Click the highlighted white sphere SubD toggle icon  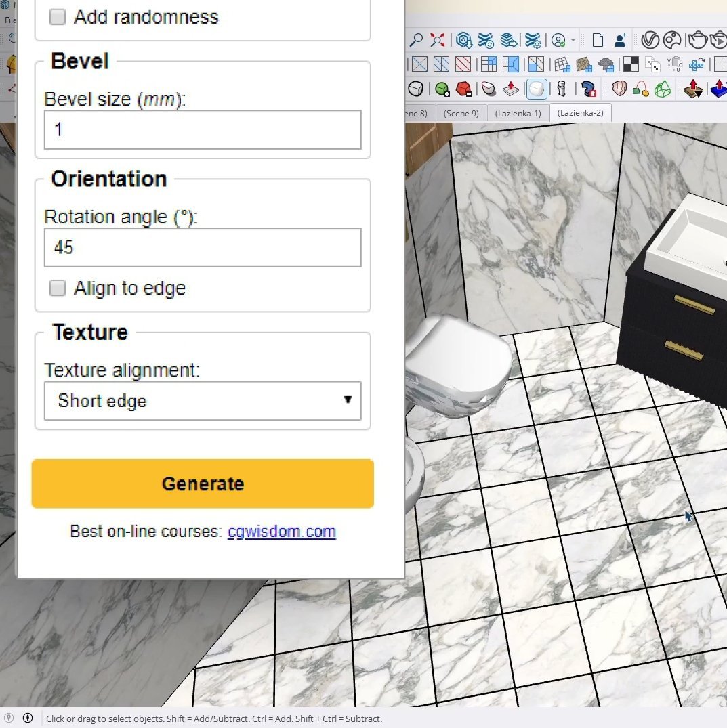click(x=537, y=89)
